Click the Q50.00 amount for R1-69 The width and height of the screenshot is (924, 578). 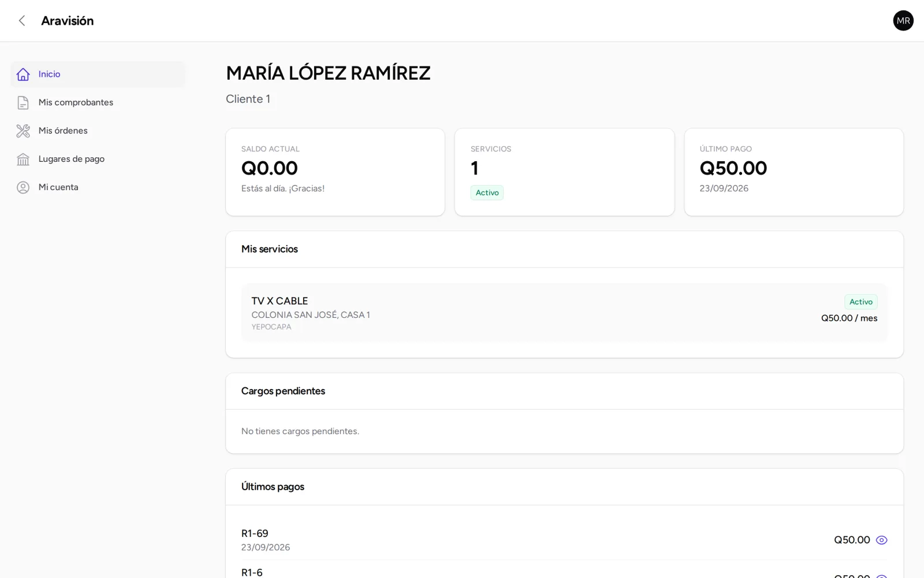click(x=852, y=540)
